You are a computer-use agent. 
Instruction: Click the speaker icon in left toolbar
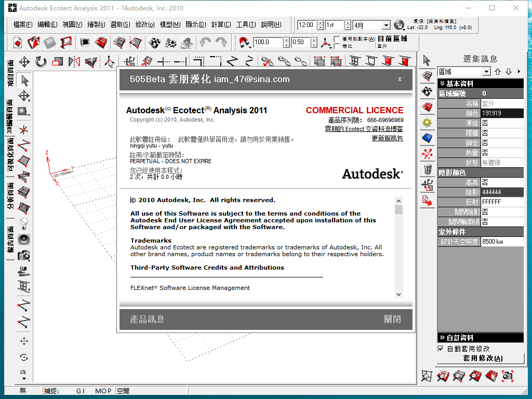point(24,240)
